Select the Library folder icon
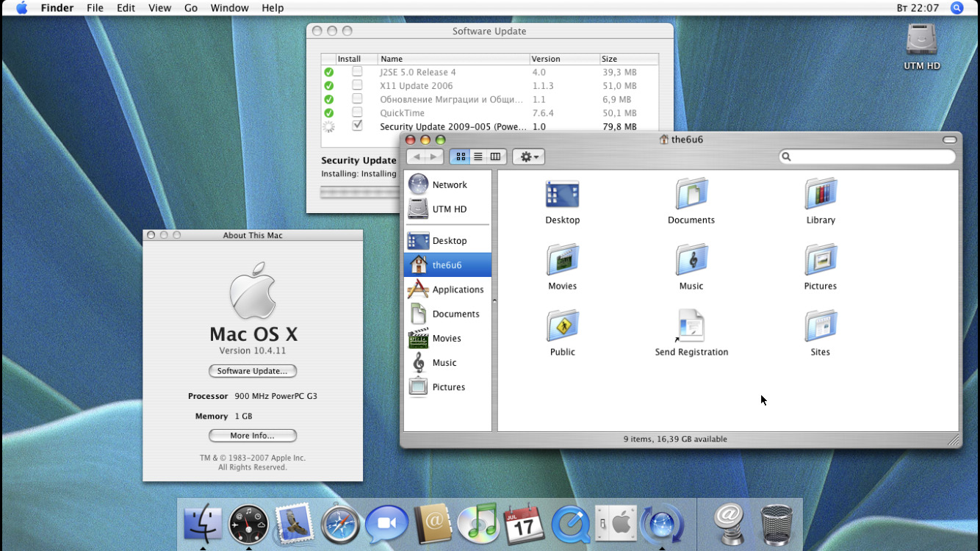Screen dimensions: 980x551 pos(820,195)
